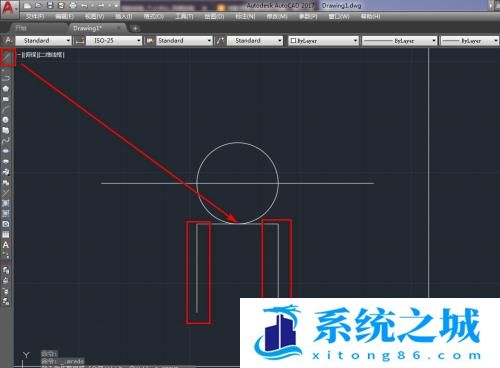
Task: Select the Table tool in draw toolbar
Action: point(6,234)
